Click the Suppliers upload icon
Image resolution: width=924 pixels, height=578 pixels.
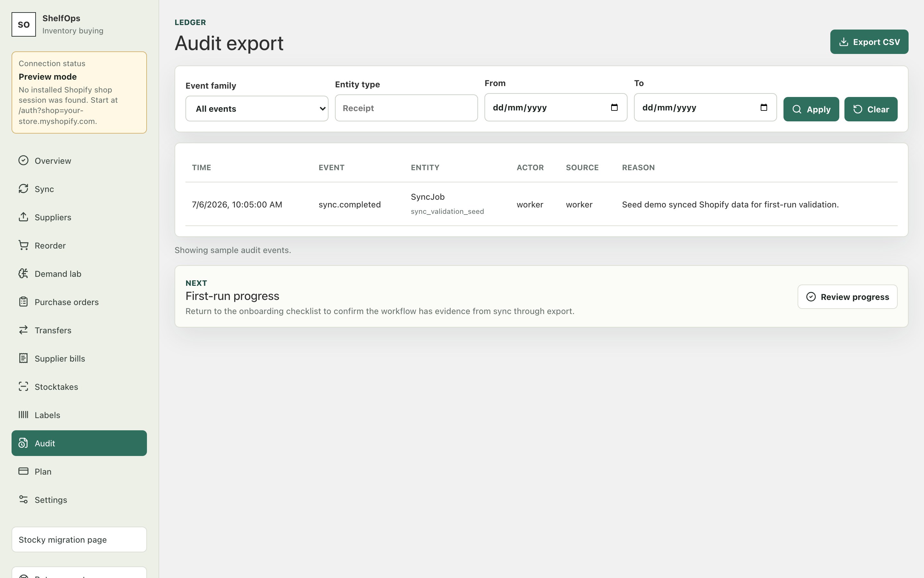click(x=23, y=217)
